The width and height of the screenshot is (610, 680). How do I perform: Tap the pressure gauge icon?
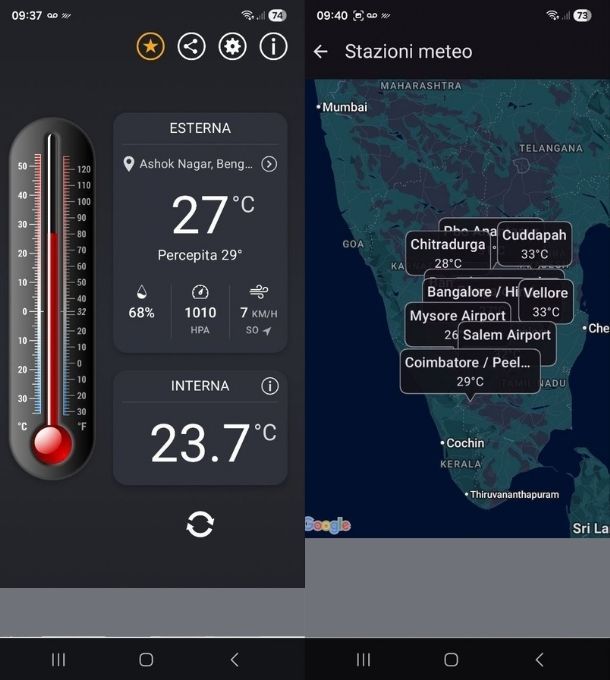pyautogui.click(x=200, y=292)
